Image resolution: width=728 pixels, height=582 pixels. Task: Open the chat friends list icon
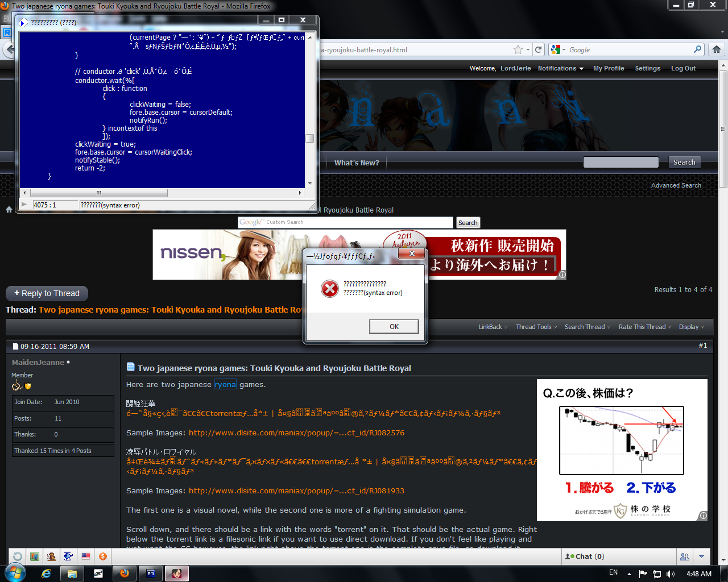pos(684,556)
